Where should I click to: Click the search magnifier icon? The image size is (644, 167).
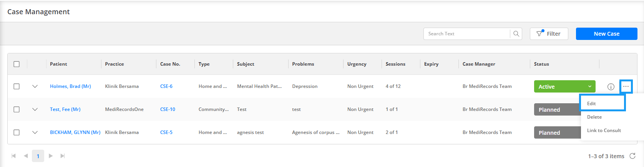(516, 34)
